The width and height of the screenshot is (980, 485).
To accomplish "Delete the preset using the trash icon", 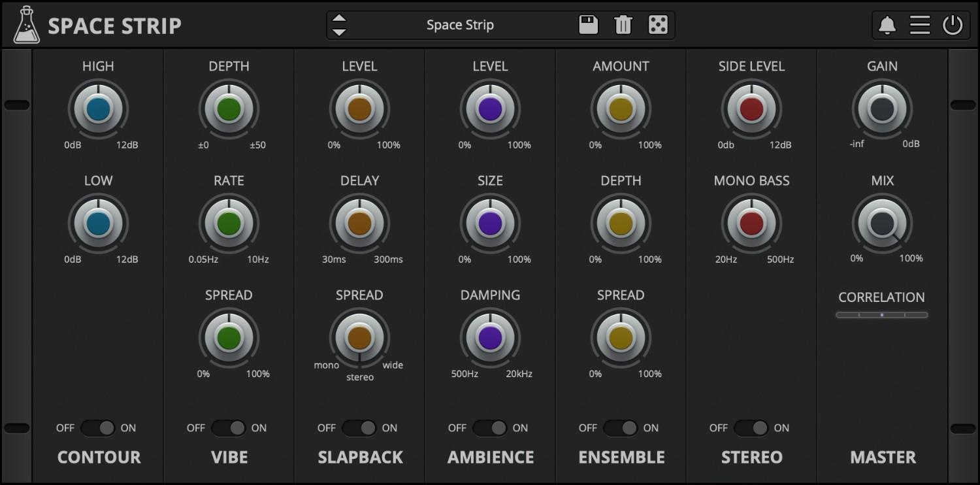I will [x=623, y=24].
